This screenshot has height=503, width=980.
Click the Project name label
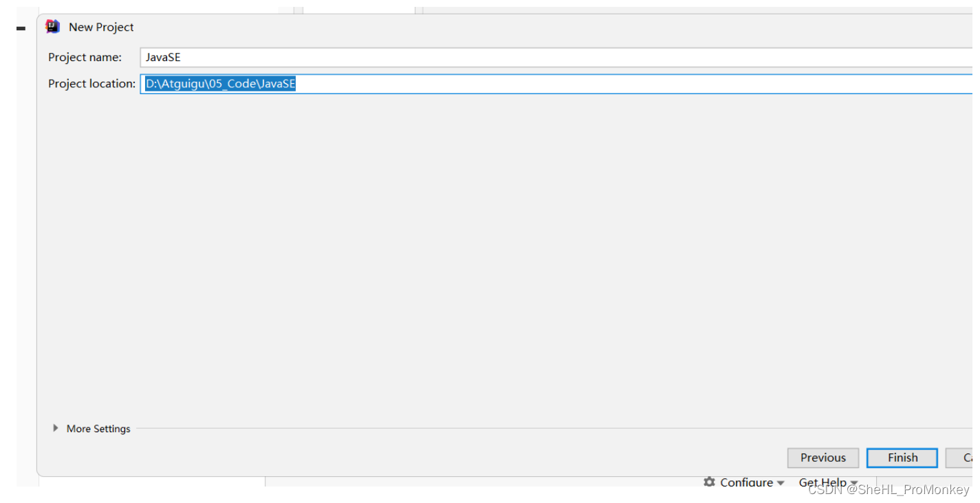coord(85,58)
